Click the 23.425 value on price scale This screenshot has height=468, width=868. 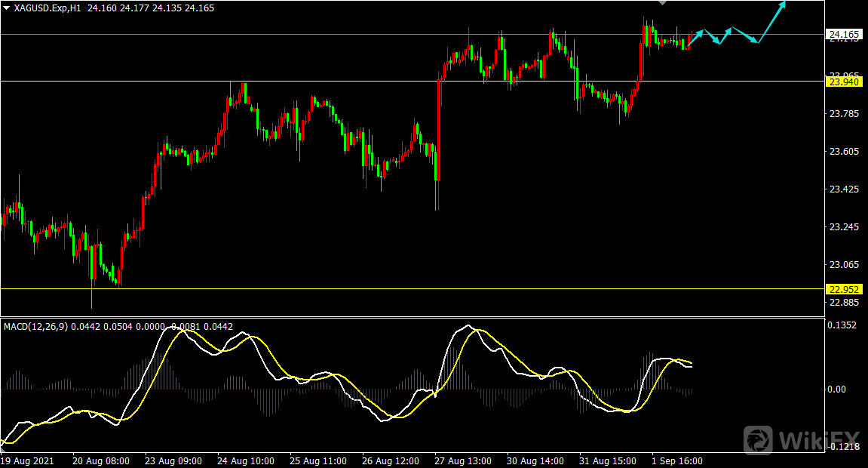point(844,189)
